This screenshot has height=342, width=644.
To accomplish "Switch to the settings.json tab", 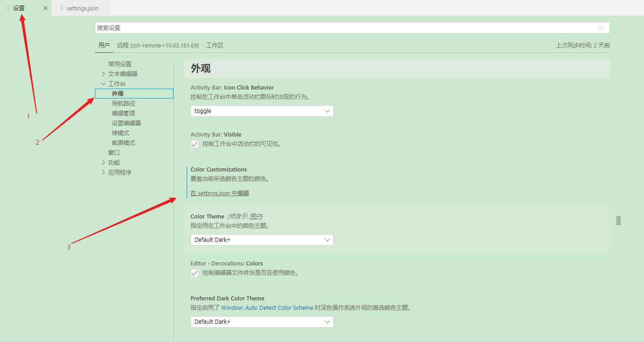I will tap(81, 8).
